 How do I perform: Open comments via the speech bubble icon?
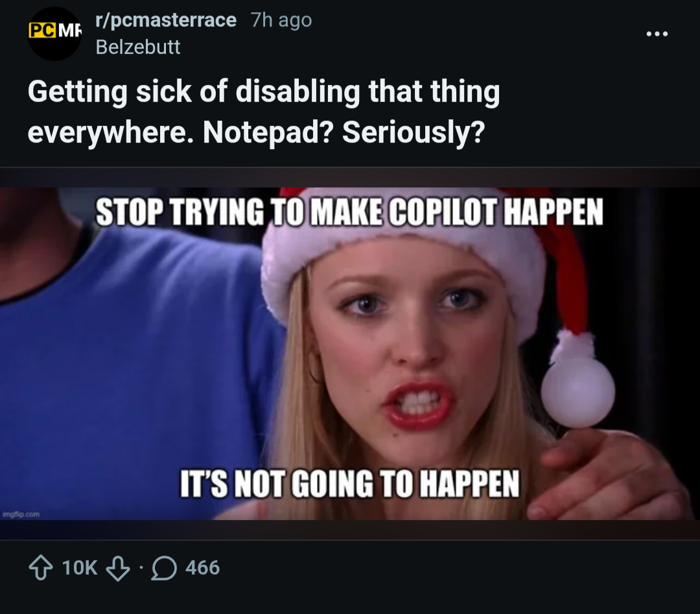(163, 568)
